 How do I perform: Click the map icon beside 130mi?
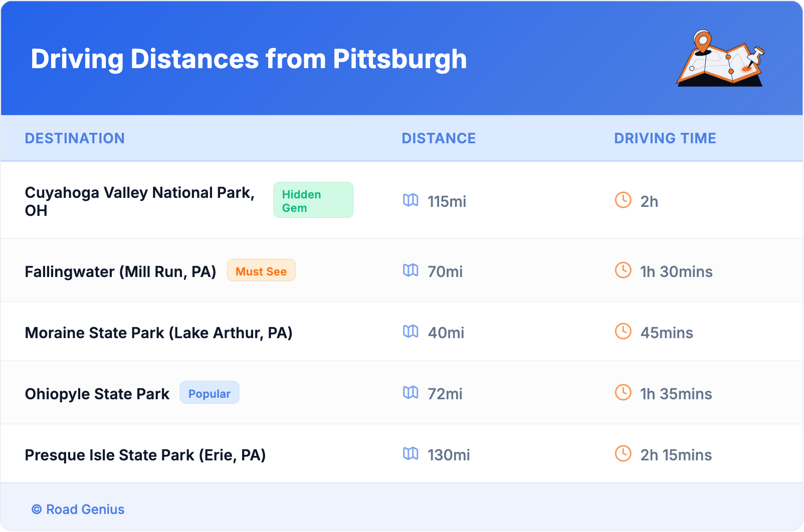[x=411, y=454]
